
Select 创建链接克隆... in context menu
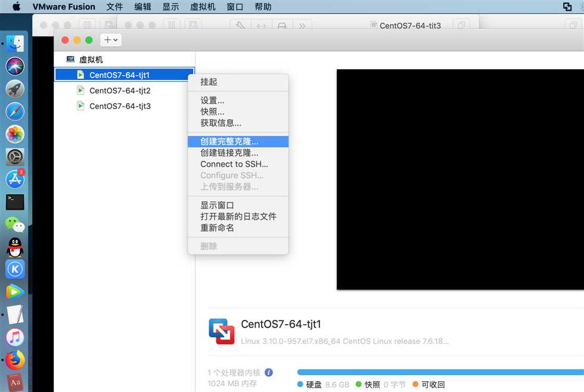coord(238,153)
